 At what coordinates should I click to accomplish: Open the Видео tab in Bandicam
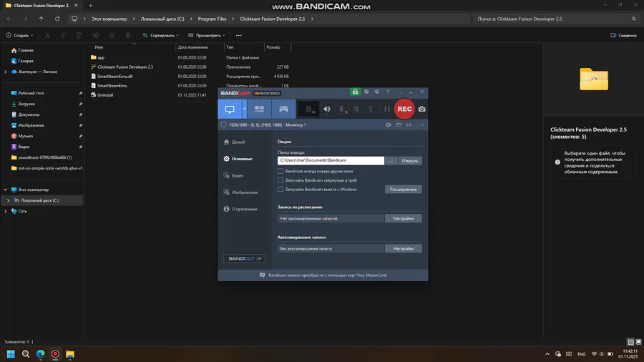pos(234,176)
